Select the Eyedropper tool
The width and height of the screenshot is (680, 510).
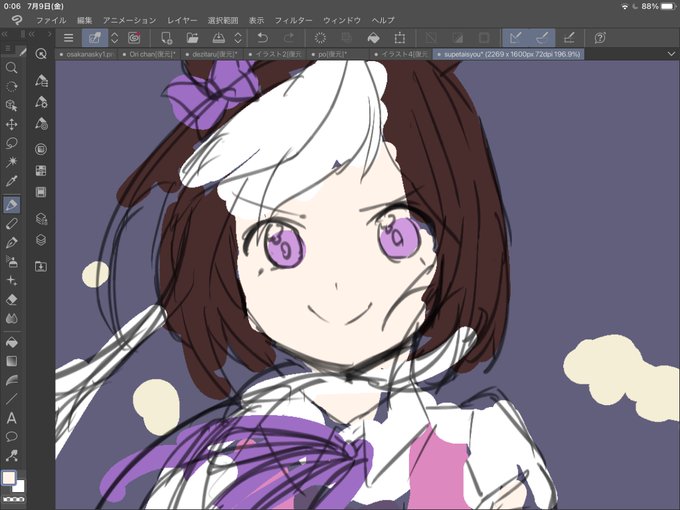(12, 181)
